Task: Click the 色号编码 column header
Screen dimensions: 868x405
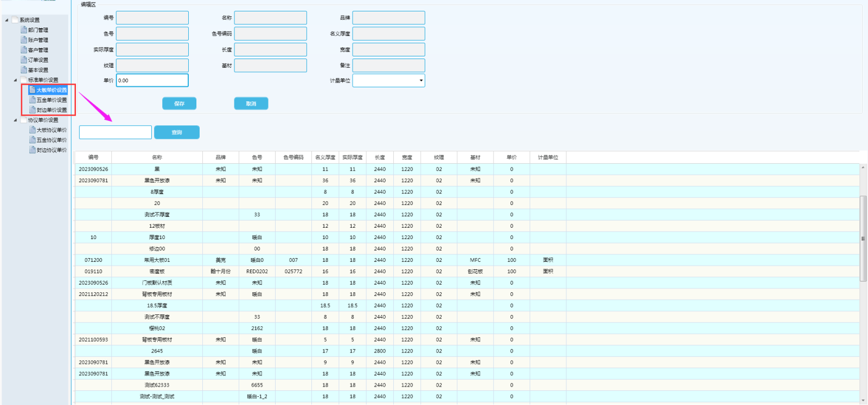Action: 293,157
